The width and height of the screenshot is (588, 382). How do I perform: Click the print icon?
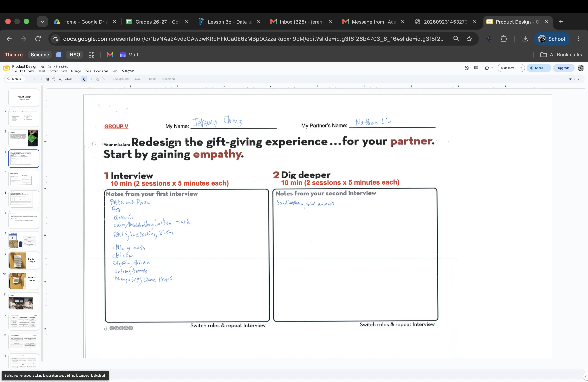click(x=47, y=79)
